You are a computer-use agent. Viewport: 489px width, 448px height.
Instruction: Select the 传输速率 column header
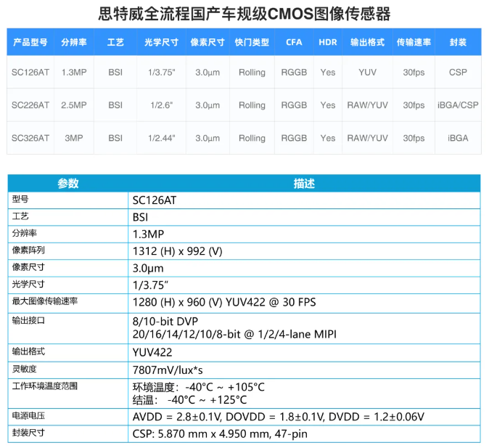411,43
